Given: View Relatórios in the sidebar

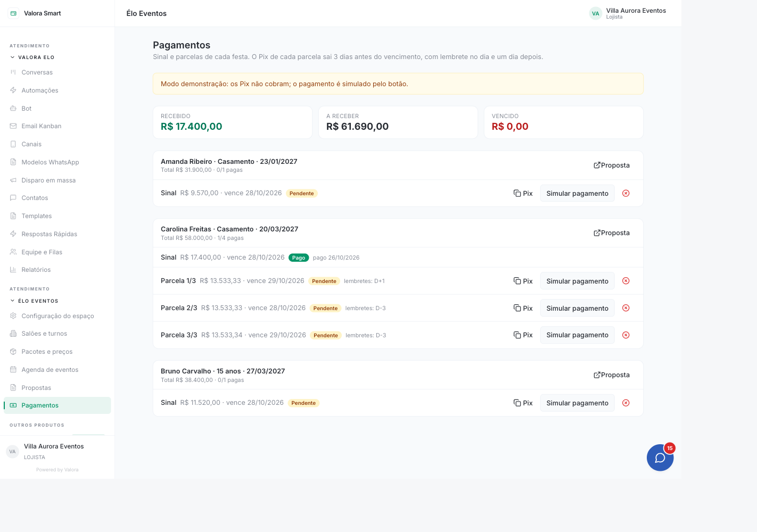Looking at the screenshot, I should 57,270.
